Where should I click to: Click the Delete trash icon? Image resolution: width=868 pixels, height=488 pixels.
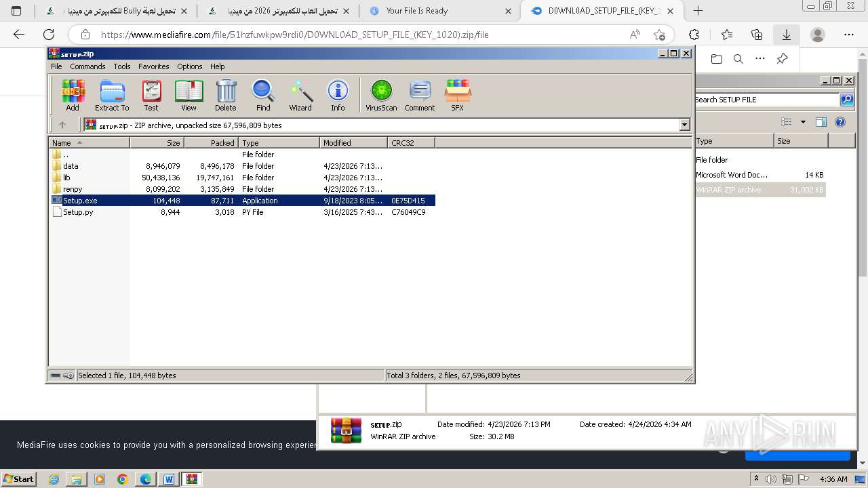[x=226, y=95]
